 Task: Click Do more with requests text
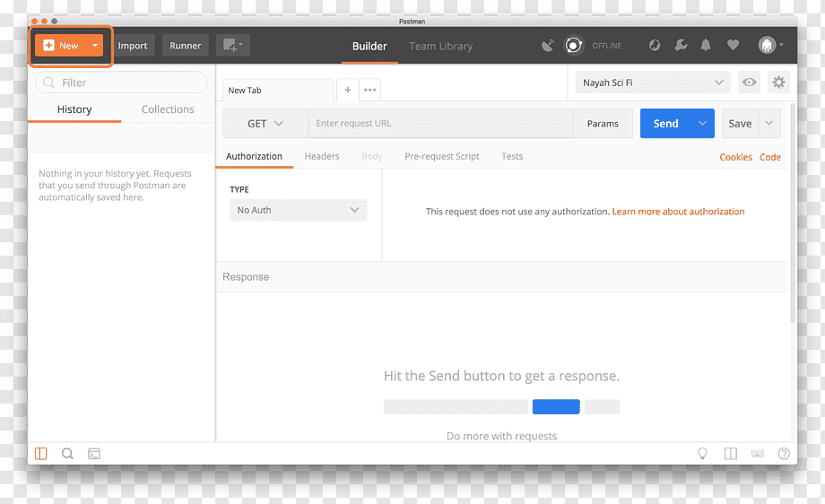[x=501, y=436]
